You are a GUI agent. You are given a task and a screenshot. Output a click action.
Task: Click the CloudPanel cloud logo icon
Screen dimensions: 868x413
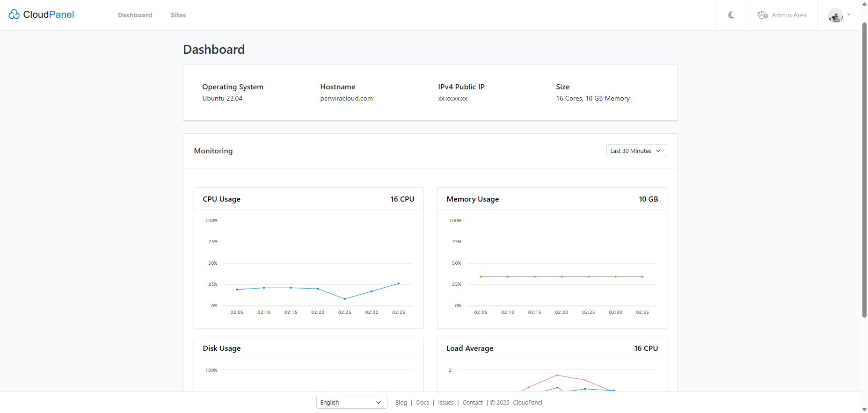14,14
